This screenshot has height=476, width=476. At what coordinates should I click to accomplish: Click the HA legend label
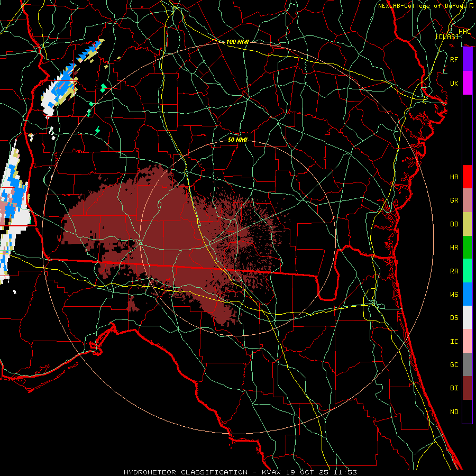click(454, 177)
